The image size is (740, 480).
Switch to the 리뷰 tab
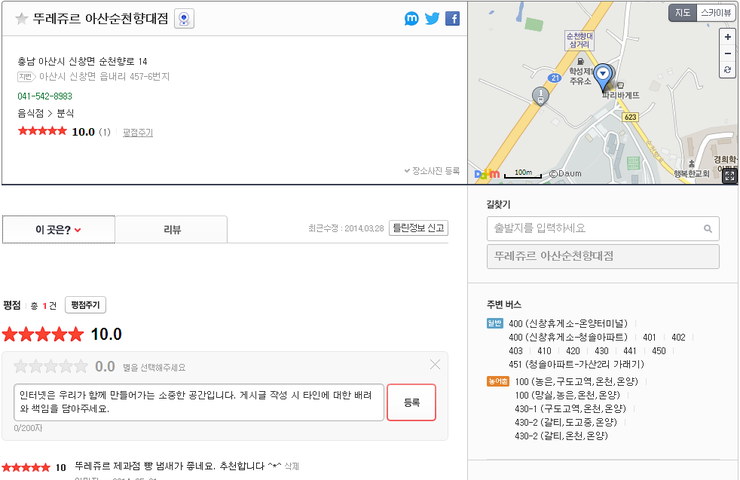point(172,230)
